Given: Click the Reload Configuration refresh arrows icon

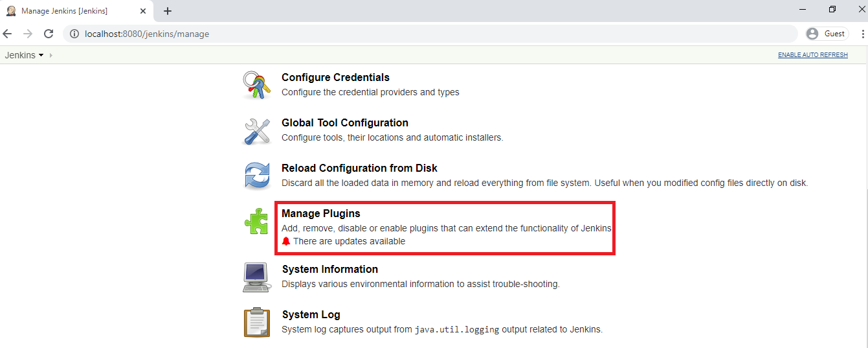Looking at the screenshot, I should click(x=257, y=176).
